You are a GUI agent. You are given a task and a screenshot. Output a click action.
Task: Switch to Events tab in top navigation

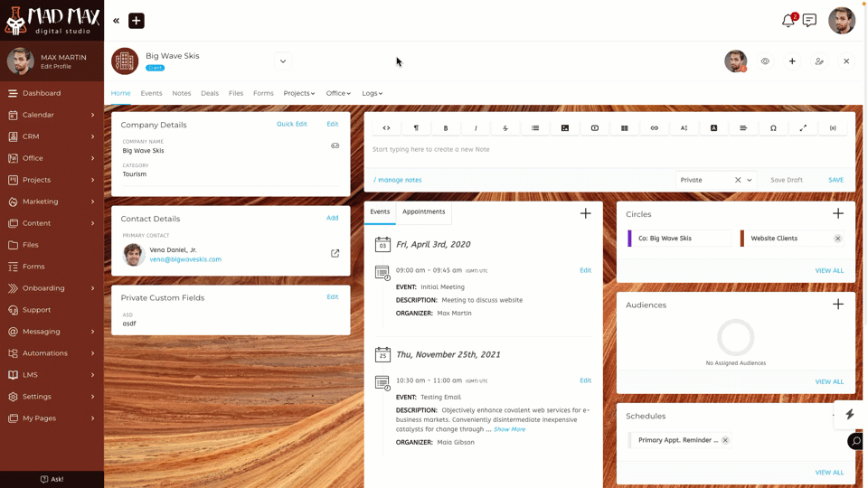click(151, 93)
